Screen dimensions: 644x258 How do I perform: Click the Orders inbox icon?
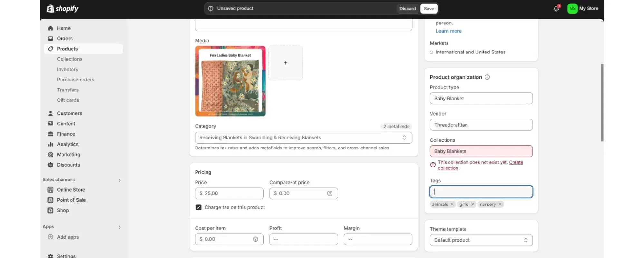[50, 39]
